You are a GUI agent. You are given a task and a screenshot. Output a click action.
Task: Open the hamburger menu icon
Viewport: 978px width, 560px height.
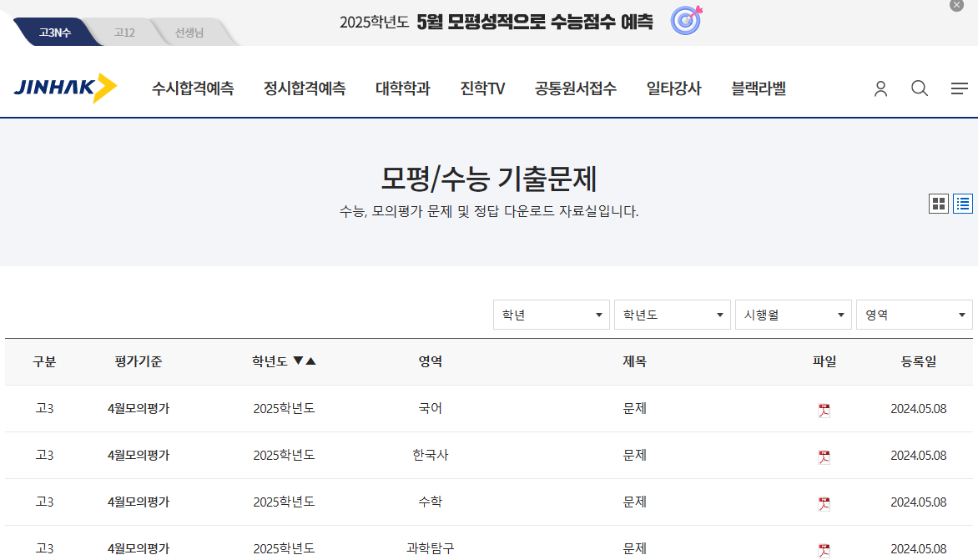(960, 88)
